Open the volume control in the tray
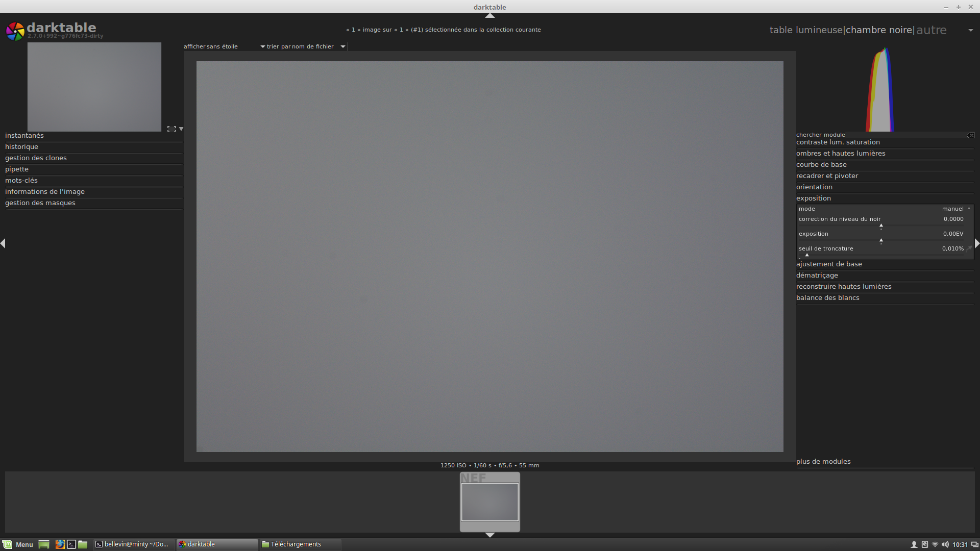The image size is (980, 551). tap(945, 544)
